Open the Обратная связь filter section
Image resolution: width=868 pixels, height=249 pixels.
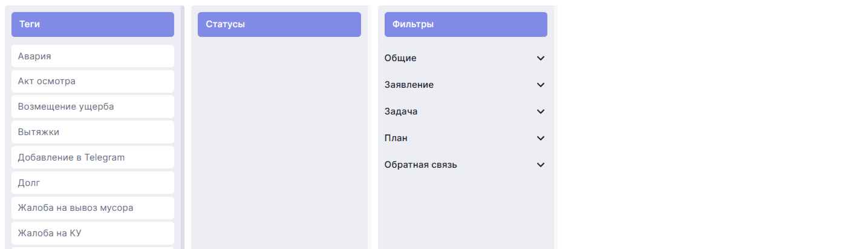click(421, 165)
